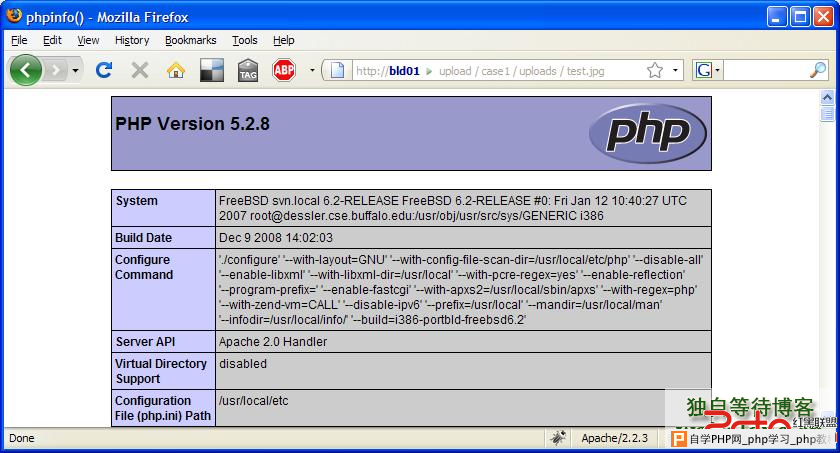
Task: Open the File menu
Action: click(19, 40)
